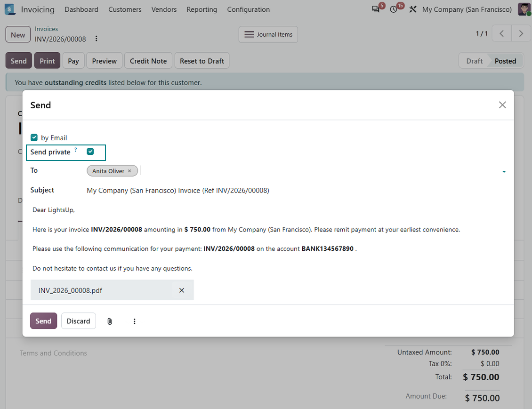Screen dimensions: 532x409
Task: Click the Total amount $ 750.00
Action: click(x=481, y=377)
